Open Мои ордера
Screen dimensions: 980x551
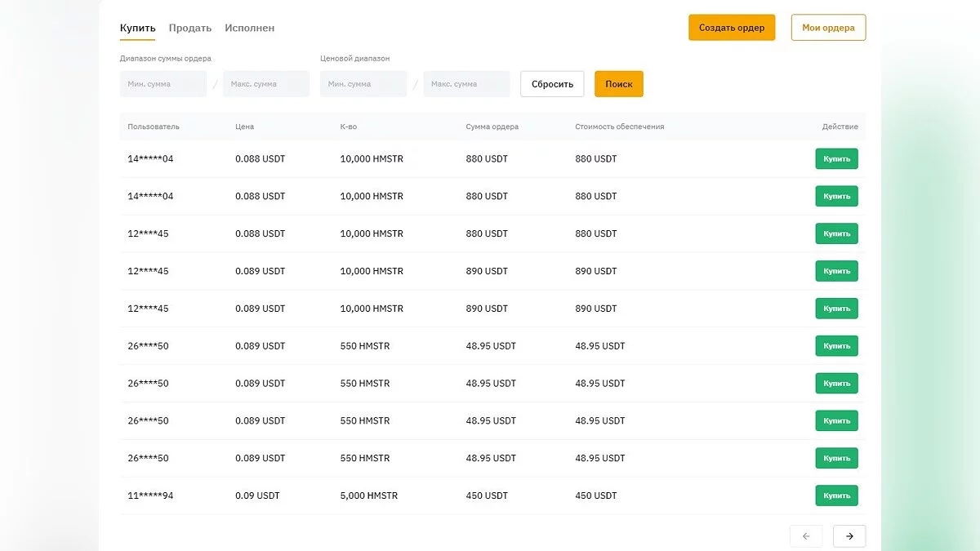click(x=828, y=28)
